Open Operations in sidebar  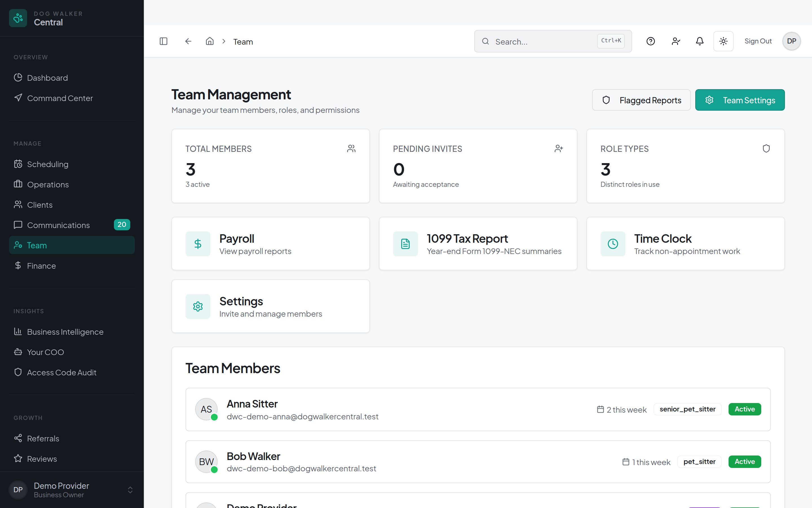click(x=72, y=185)
